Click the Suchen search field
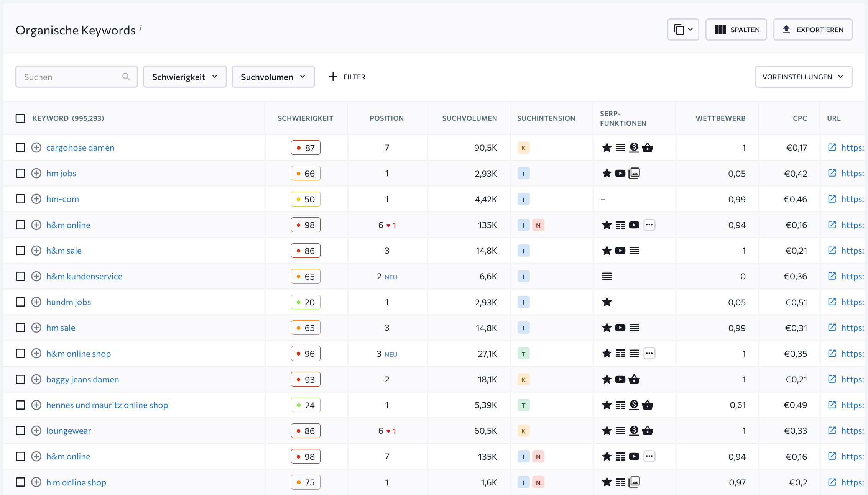The width and height of the screenshot is (868, 495). 76,77
